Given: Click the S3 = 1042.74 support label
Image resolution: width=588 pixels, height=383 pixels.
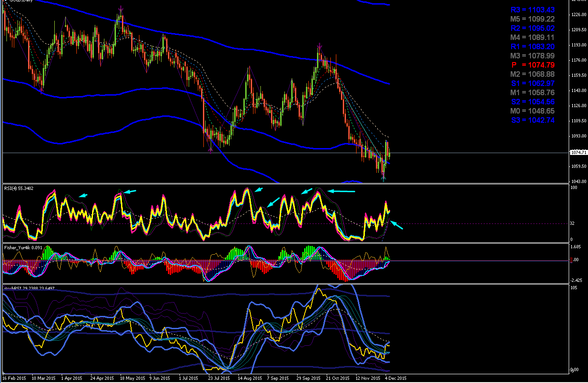Looking at the screenshot, I should [532, 120].
